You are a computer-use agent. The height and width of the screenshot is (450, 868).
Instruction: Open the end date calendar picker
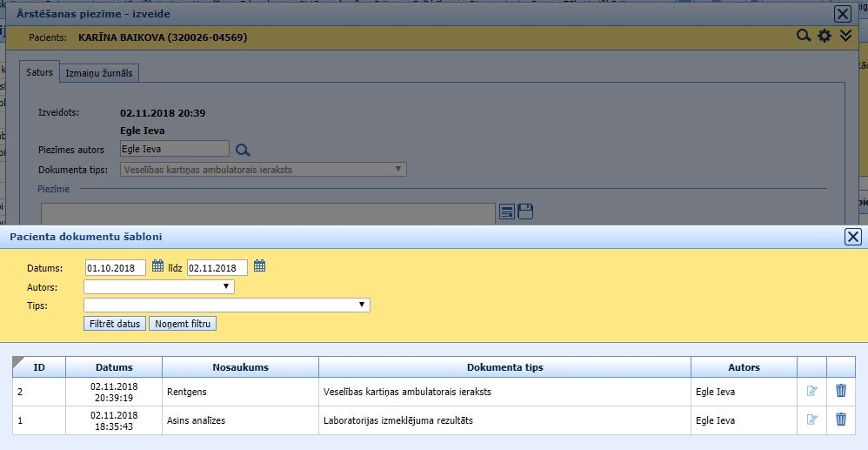tap(259, 266)
